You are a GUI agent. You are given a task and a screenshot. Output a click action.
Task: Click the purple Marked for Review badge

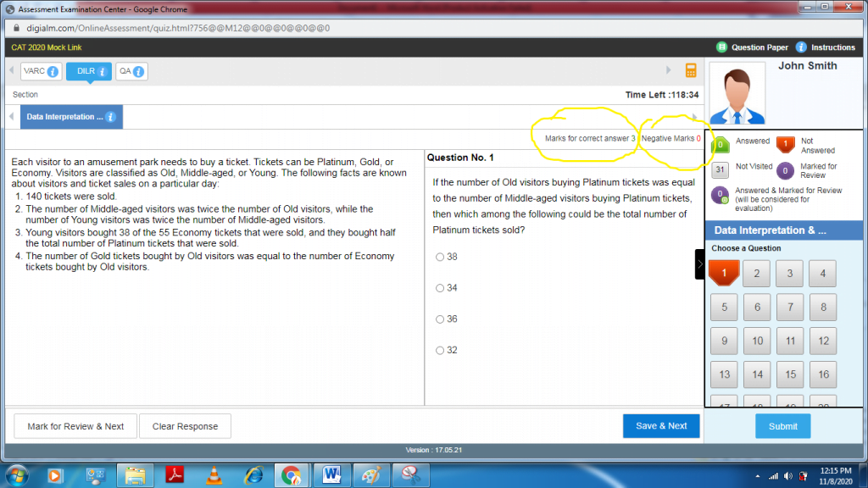click(x=784, y=170)
